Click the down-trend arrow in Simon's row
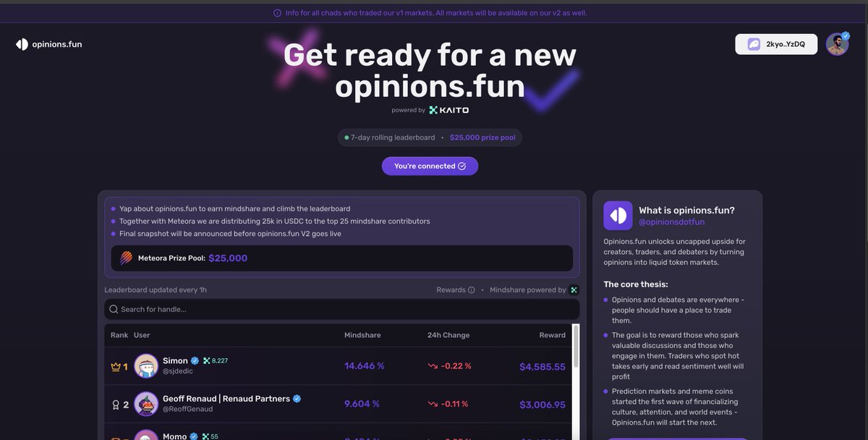Image resolution: width=868 pixels, height=440 pixels. click(433, 366)
